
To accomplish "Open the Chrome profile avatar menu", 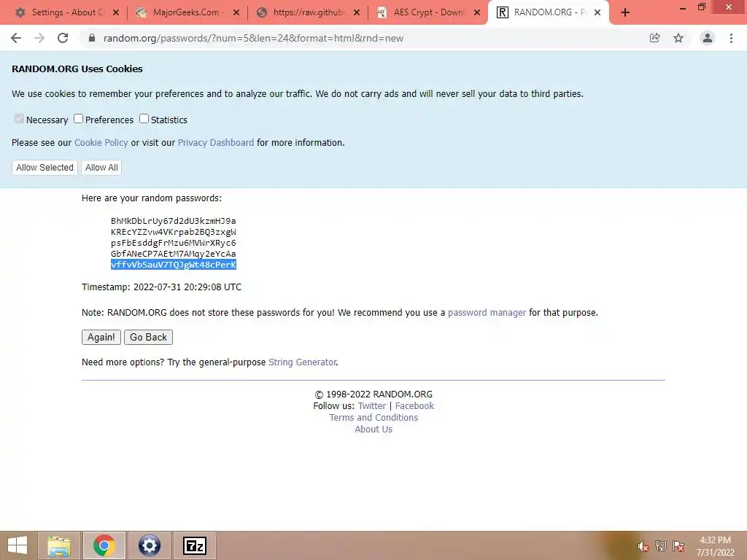I will coord(708,38).
